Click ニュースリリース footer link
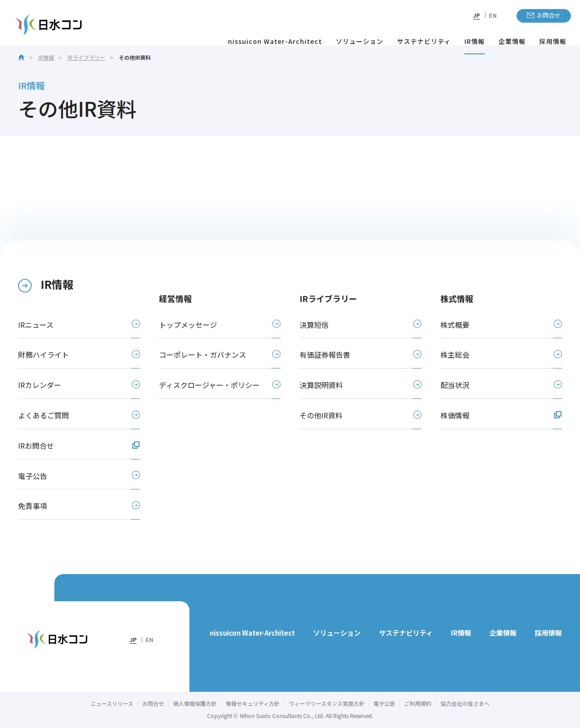The height and width of the screenshot is (728, 580). pyautogui.click(x=112, y=704)
